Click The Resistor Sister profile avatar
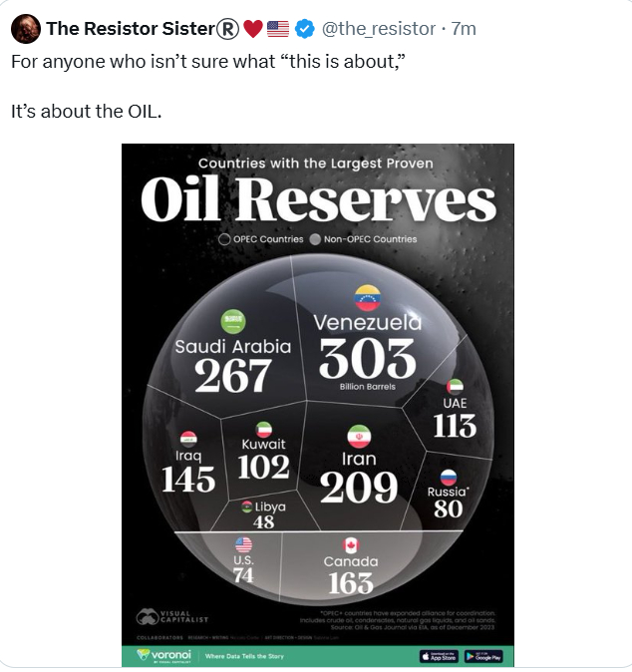Screen dimensions: 632x672 (25, 29)
